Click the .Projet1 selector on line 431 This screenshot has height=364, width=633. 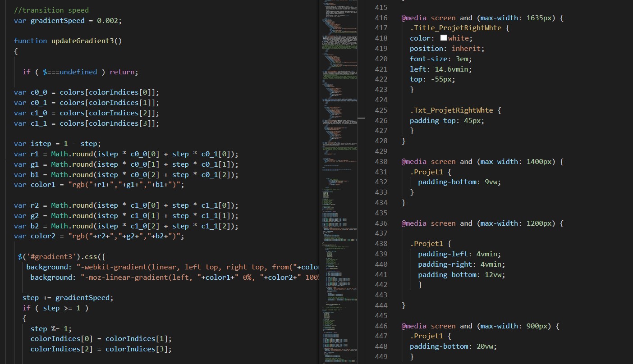pyautogui.click(x=427, y=172)
